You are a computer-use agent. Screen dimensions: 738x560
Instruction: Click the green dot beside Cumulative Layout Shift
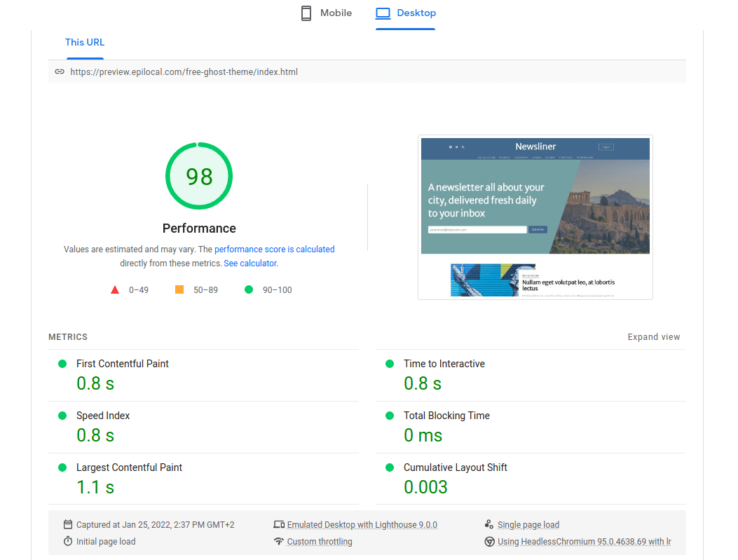(x=390, y=467)
